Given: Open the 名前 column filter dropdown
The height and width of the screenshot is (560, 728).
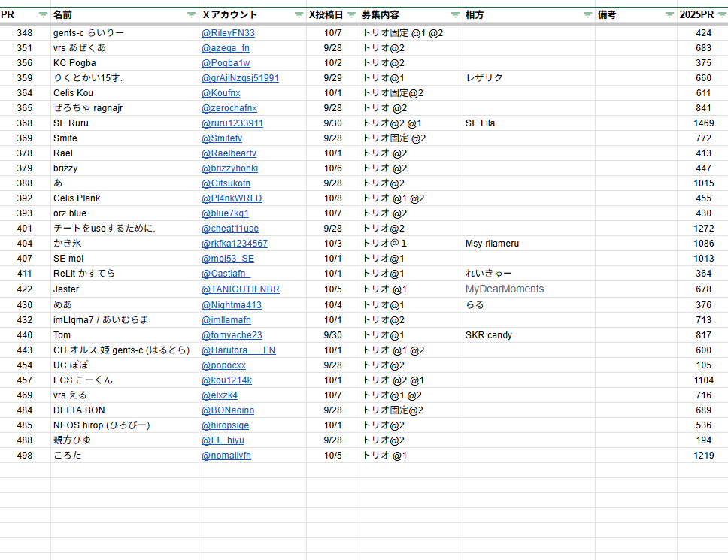Looking at the screenshot, I should coord(191,15).
